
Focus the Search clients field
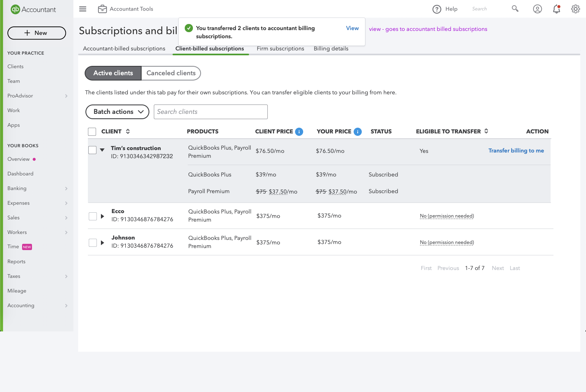[x=211, y=112]
